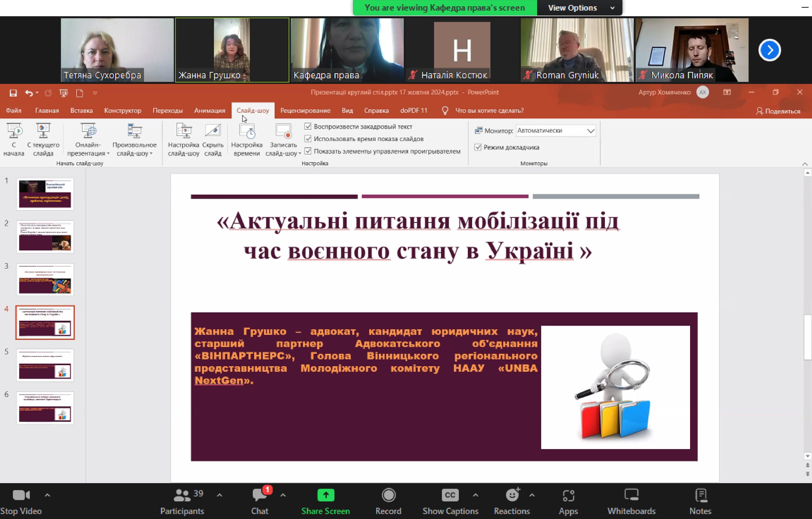The height and width of the screenshot is (519, 812).
Task: Select slide 5 thumbnail in panel
Action: coord(45,365)
